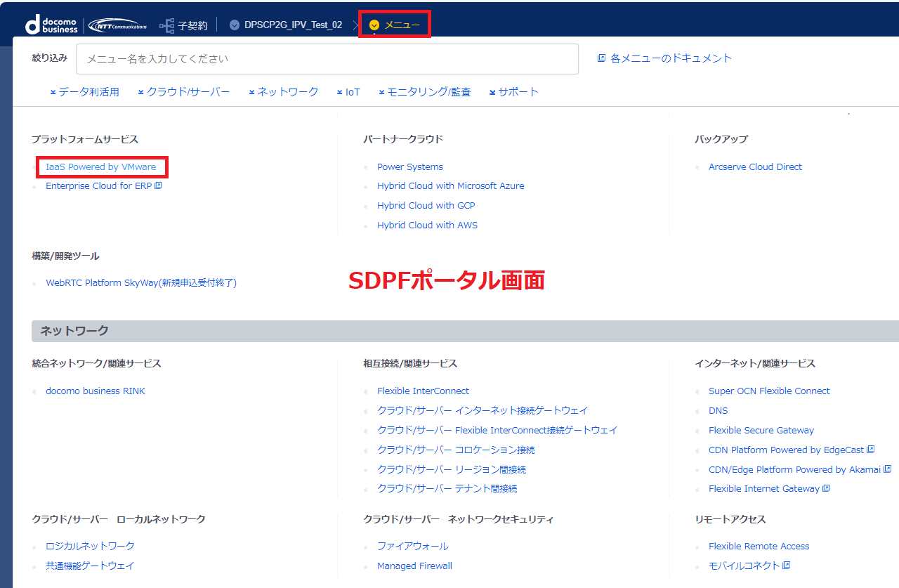Click the menu name filter input field
This screenshot has width=899, height=588.
[327, 59]
